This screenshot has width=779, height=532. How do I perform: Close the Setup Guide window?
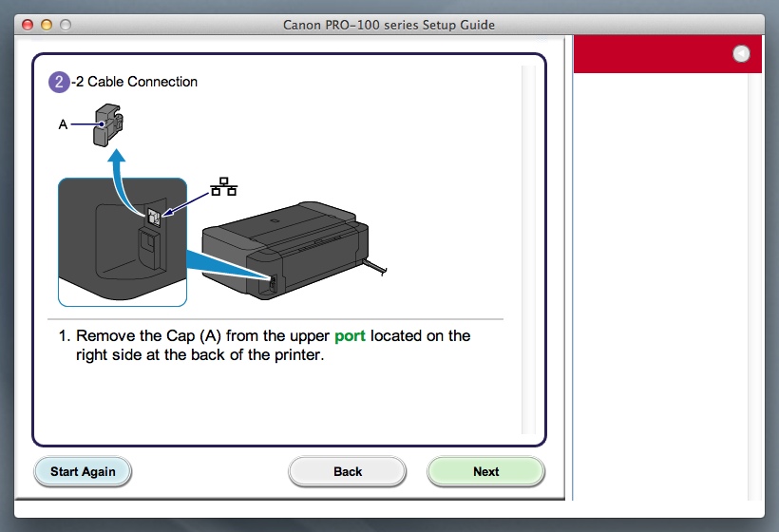tap(27, 25)
